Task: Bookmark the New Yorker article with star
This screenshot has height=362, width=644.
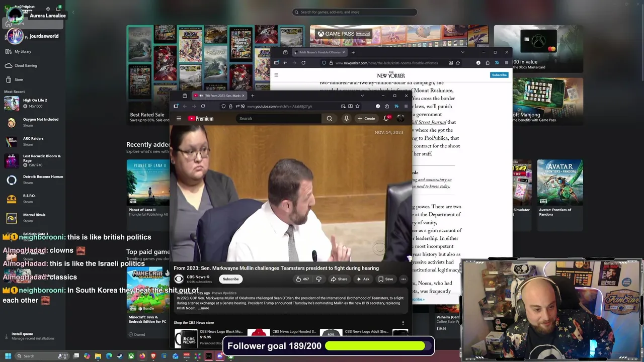Action: coord(458,63)
